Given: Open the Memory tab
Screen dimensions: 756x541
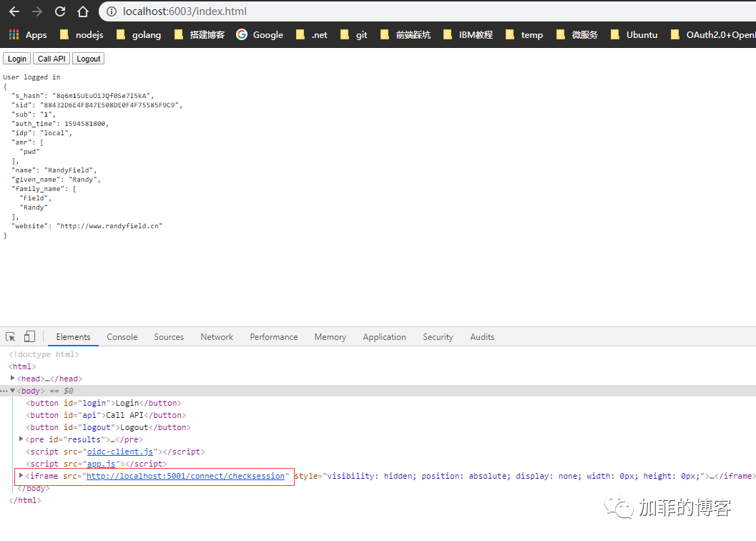Looking at the screenshot, I should (x=330, y=337).
